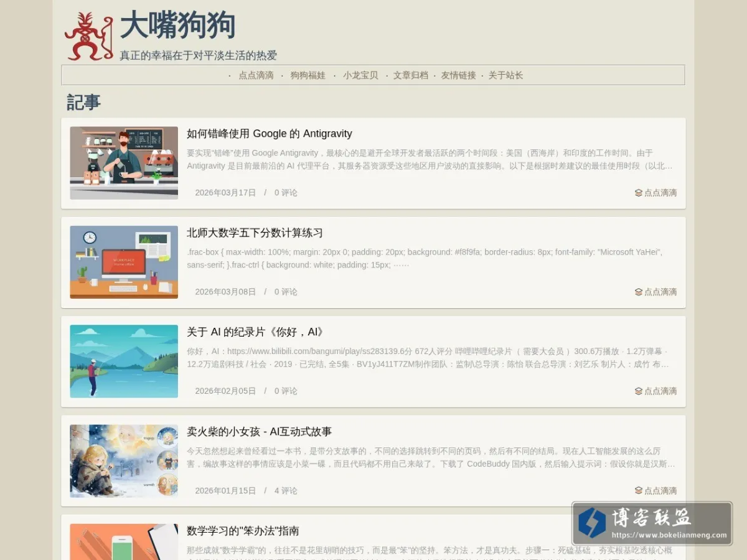Image resolution: width=747 pixels, height=560 pixels.
Task: Click the .frac-box excerpt of 分数计算练习 post
Action: click(x=425, y=258)
